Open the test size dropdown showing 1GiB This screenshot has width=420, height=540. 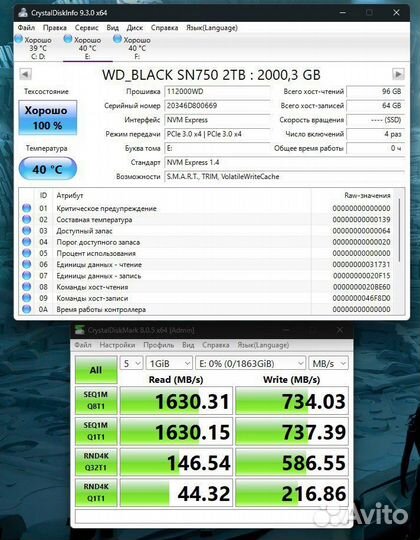click(169, 363)
